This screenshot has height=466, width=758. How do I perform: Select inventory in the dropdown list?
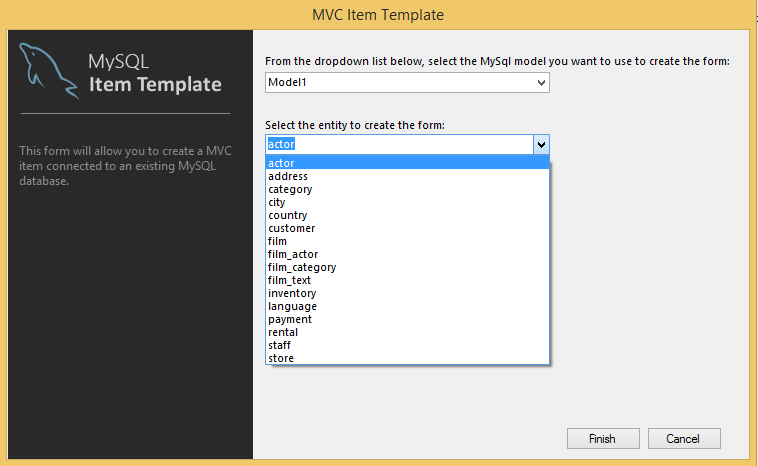(407, 293)
